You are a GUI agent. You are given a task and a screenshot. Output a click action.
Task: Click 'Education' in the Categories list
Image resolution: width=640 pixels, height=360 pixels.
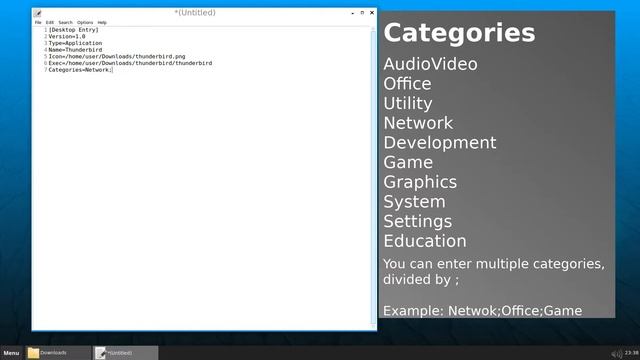click(425, 241)
